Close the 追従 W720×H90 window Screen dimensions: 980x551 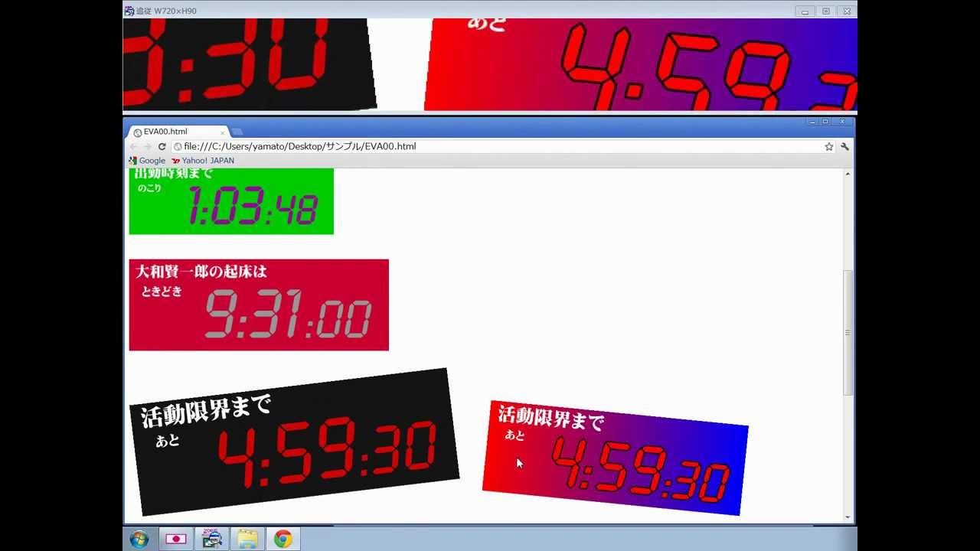(846, 11)
